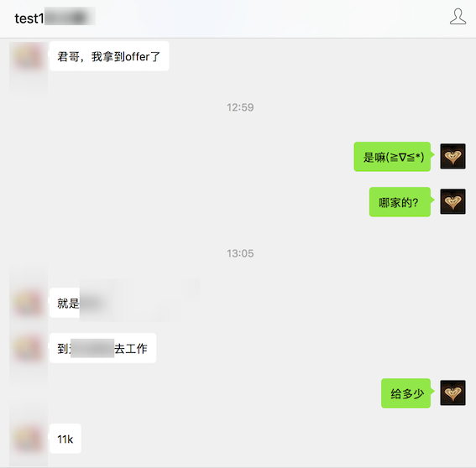Click the blurred image after 就是
Screen dimensions: 476x468
[x=140, y=300]
